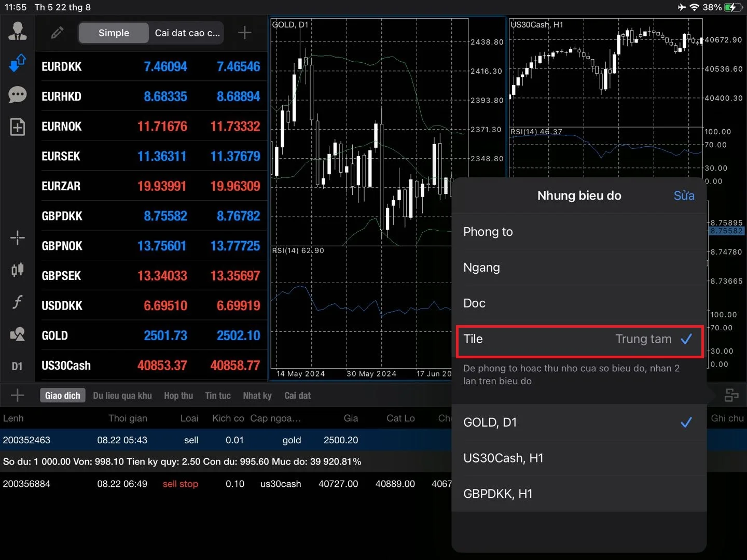Tap the So du balance summary line
The image size is (747, 560).
point(182,461)
